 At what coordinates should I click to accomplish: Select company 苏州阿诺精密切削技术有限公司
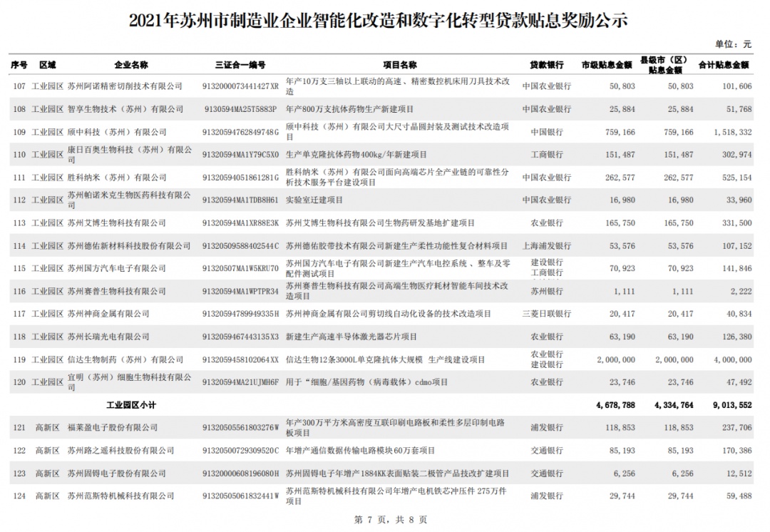(125, 86)
